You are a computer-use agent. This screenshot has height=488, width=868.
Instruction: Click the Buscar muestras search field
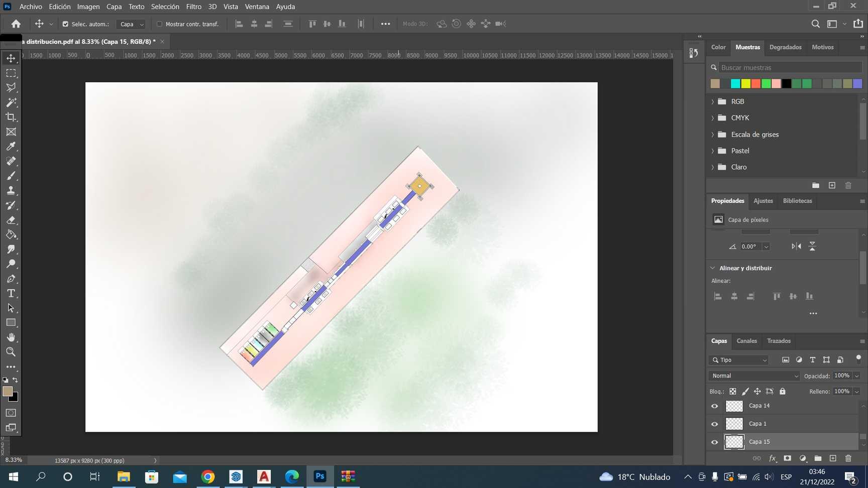tap(790, 68)
